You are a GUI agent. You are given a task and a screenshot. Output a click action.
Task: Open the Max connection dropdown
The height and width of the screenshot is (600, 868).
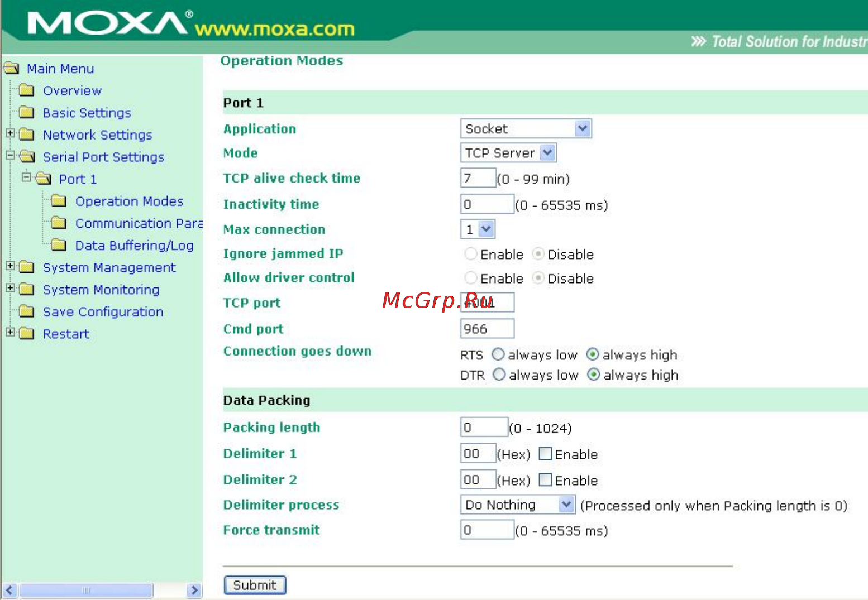(x=478, y=229)
